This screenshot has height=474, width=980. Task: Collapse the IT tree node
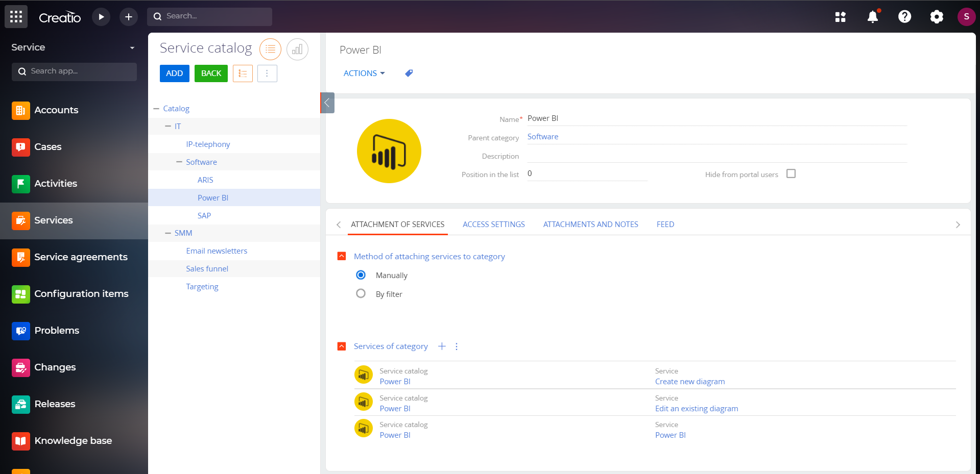[168, 127]
